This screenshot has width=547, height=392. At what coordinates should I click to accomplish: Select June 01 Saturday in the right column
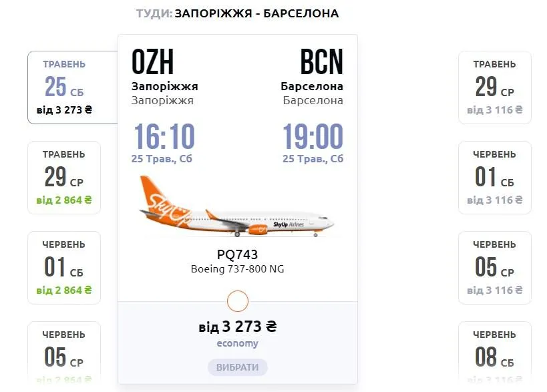pyautogui.click(x=494, y=176)
